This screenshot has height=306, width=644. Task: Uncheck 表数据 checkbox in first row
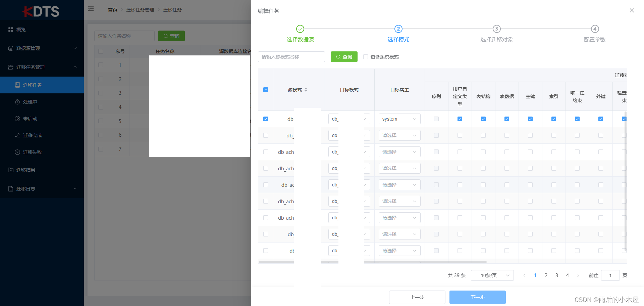507,119
